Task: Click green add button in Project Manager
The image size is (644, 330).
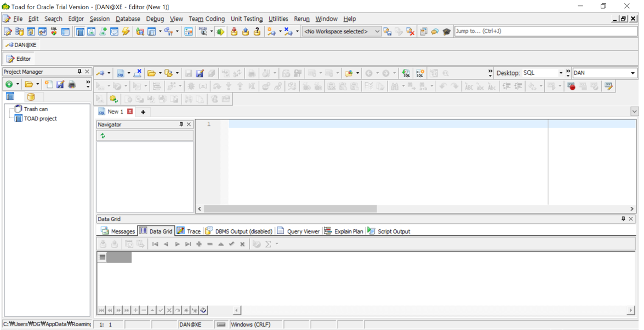Action: click(x=9, y=84)
